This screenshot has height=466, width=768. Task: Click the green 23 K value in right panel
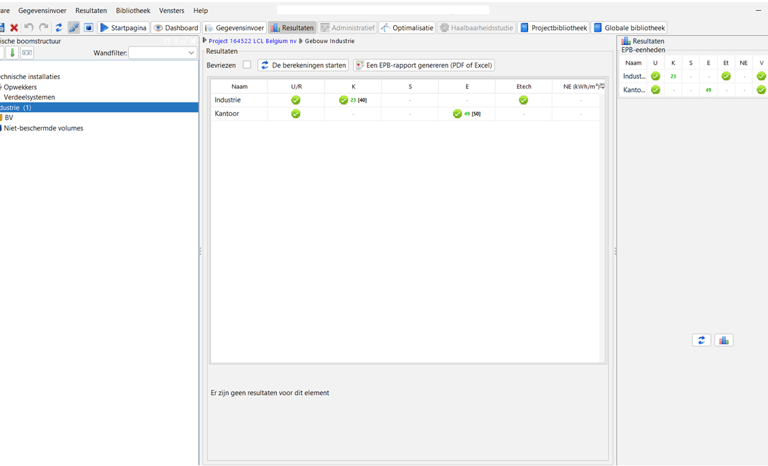pos(673,76)
